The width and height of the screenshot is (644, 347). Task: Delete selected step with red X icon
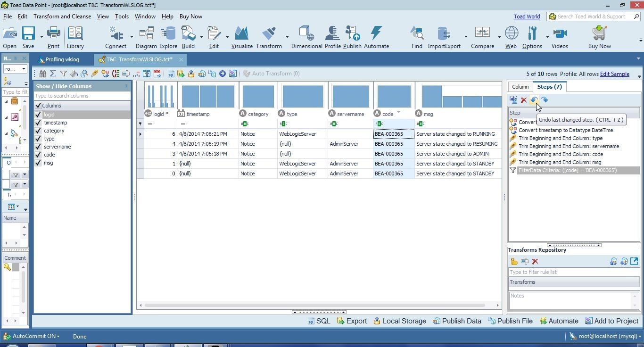524,100
